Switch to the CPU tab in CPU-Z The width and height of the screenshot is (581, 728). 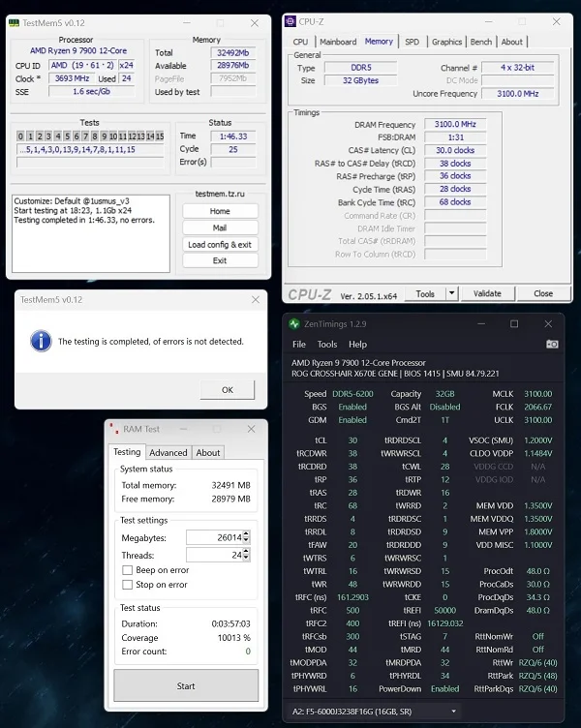pos(300,42)
